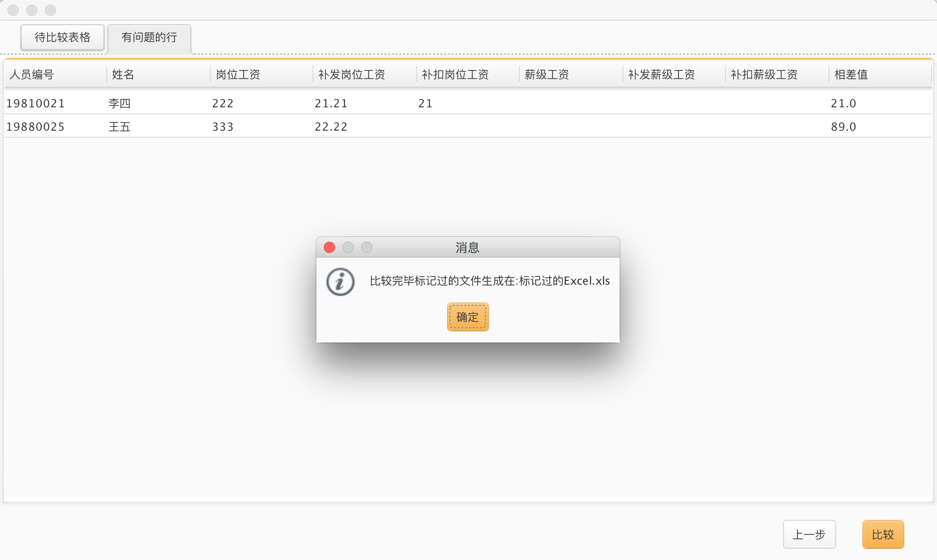Go back with 上一步 button
Screen dimensions: 937x560
click(x=809, y=534)
